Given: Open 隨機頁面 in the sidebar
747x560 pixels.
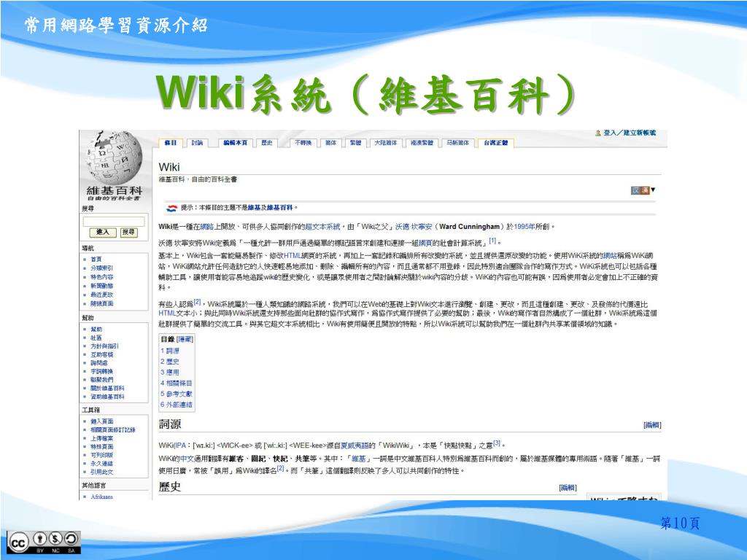Looking at the screenshot, I should pos(102,304).
